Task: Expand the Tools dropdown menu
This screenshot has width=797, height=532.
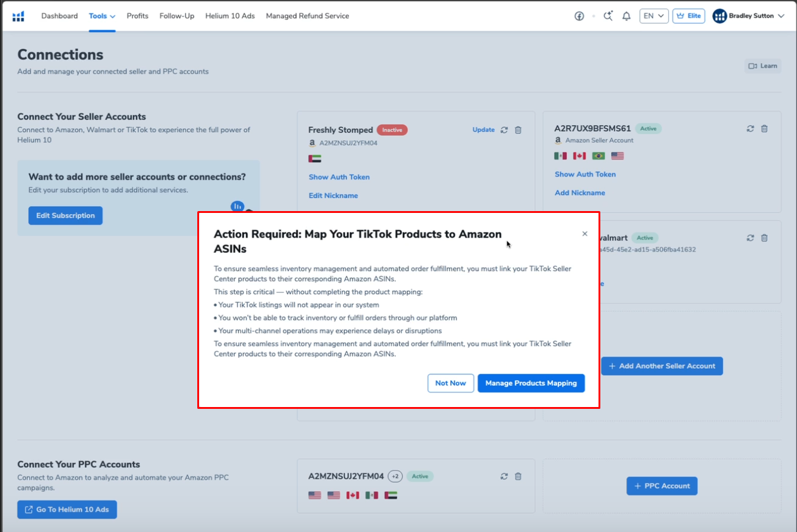Action: [x=101, y=16]
